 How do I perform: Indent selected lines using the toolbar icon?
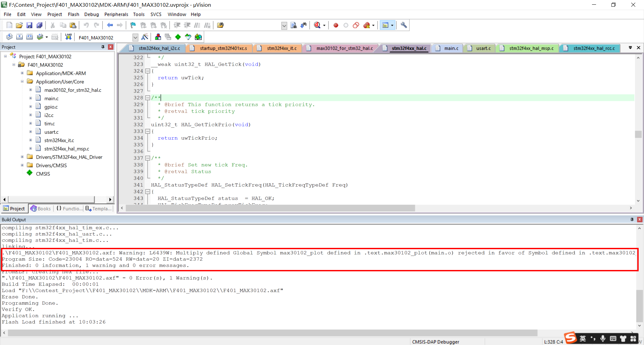177,25
